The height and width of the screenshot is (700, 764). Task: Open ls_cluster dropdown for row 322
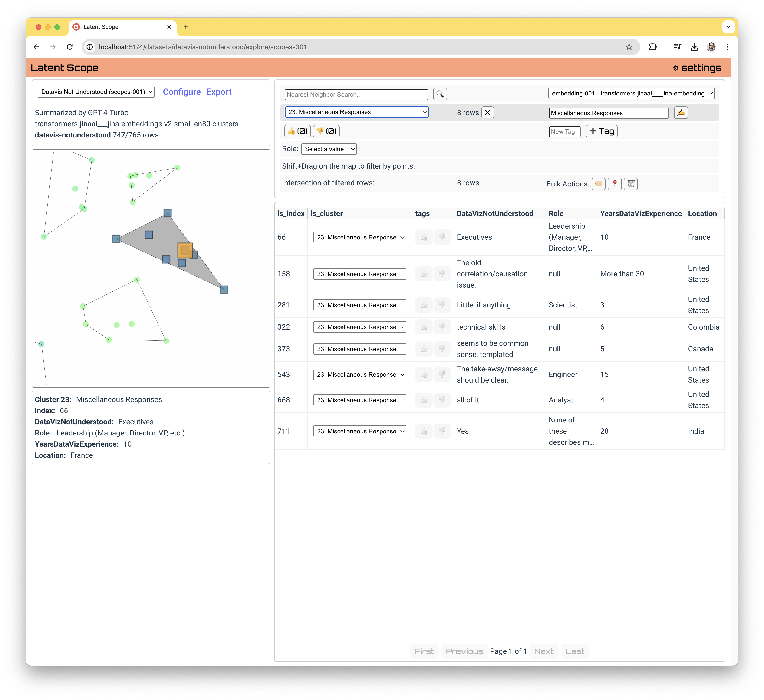click(x=360, y=327)
